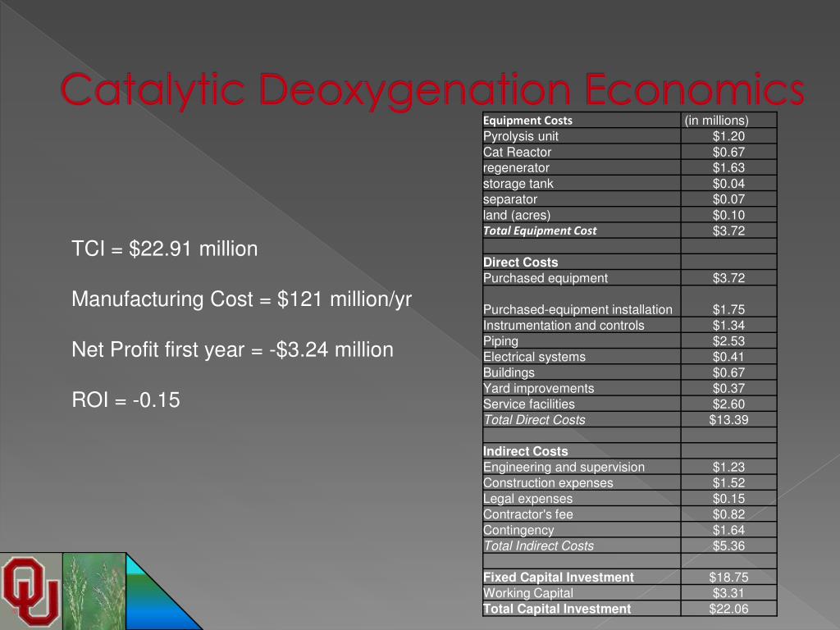Click the Yard improvements label
840x630 pixels.
(538, 388)
